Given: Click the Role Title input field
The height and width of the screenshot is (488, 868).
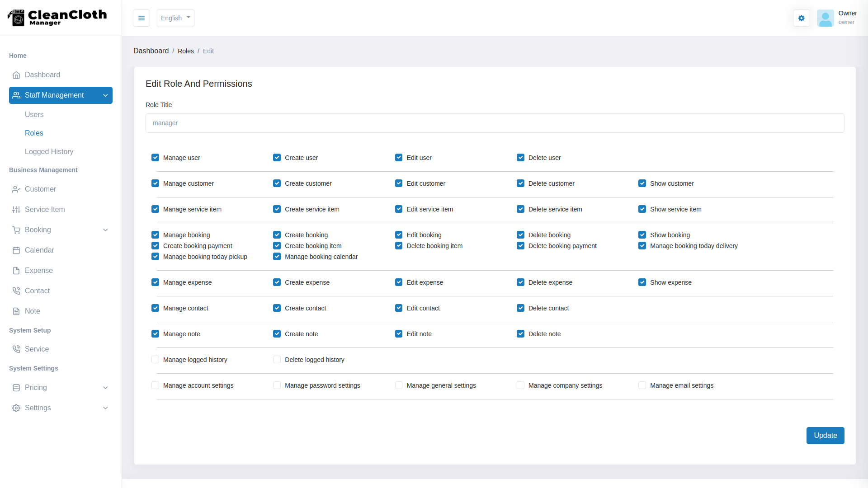Looking at the screenshot, I should pyautogui.click(x=495, y=123).
